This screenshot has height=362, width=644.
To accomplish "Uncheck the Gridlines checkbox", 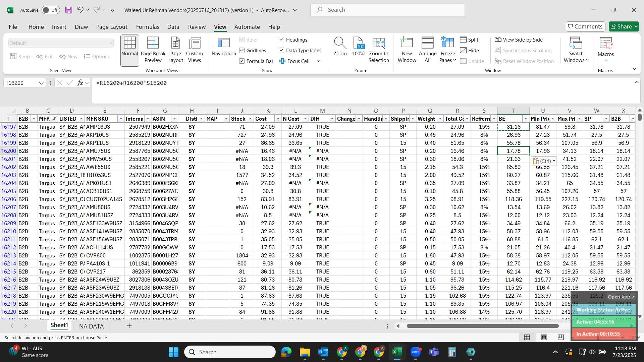I will (x=242, y=50).
